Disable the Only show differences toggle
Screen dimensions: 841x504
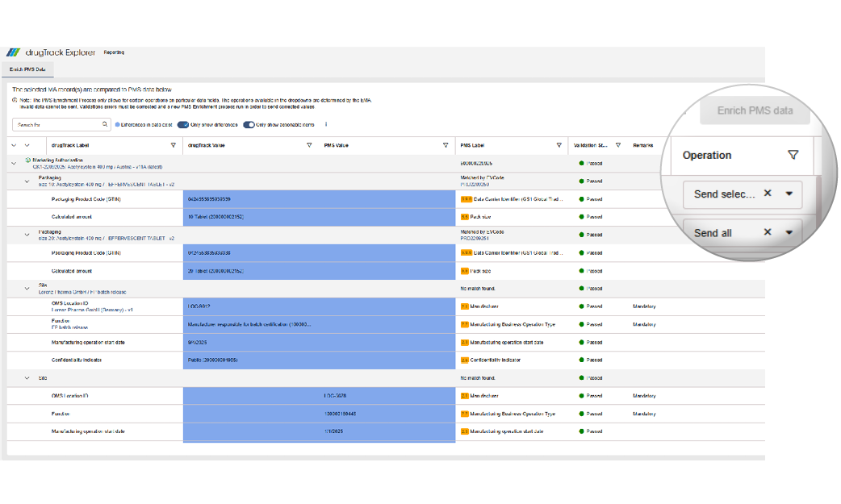point(183,124)
